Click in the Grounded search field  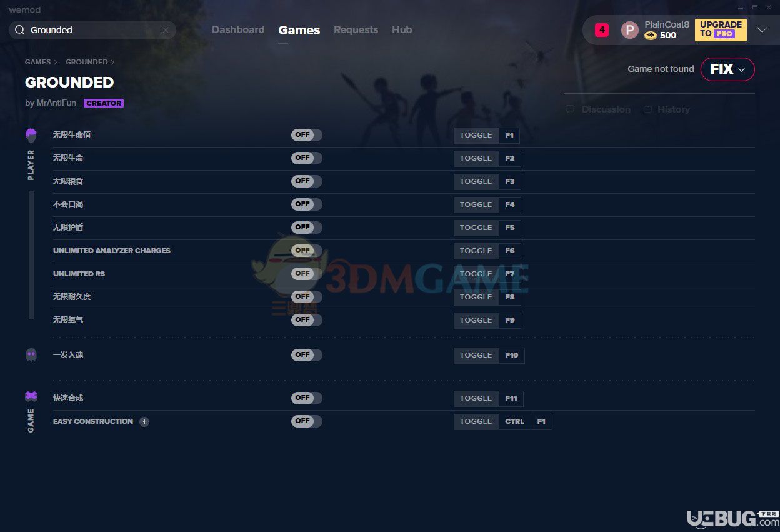[92, 30]
